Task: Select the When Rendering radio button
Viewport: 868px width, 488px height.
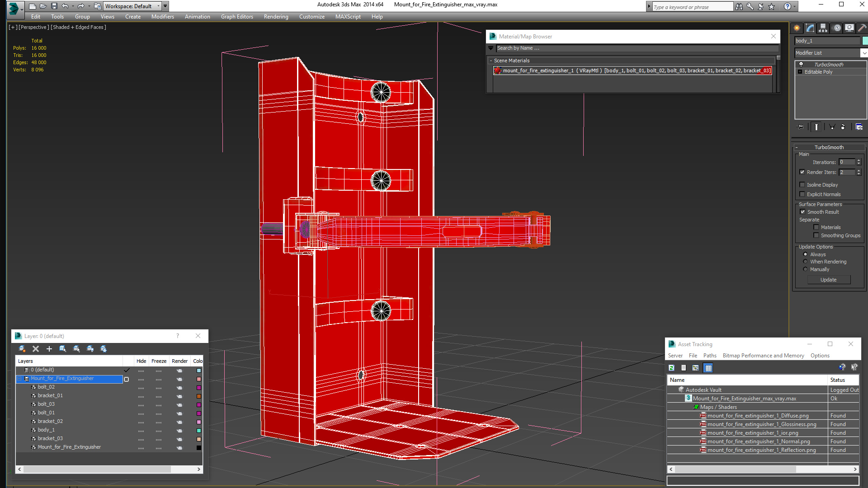Action: point(805,262)
